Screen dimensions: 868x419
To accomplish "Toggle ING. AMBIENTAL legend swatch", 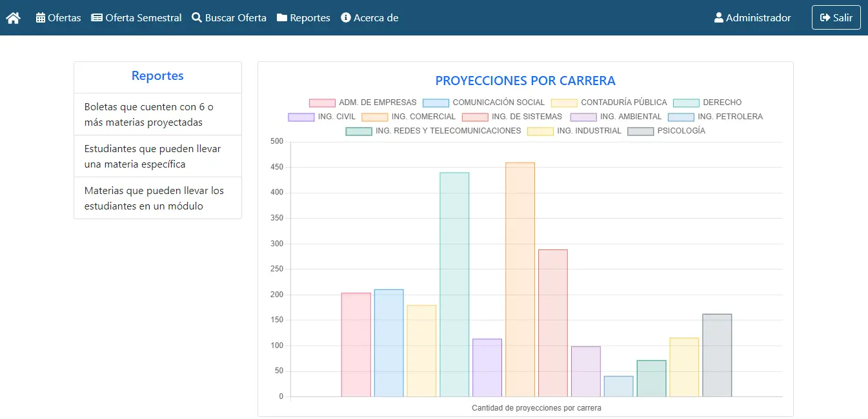I will coord(583,117).
